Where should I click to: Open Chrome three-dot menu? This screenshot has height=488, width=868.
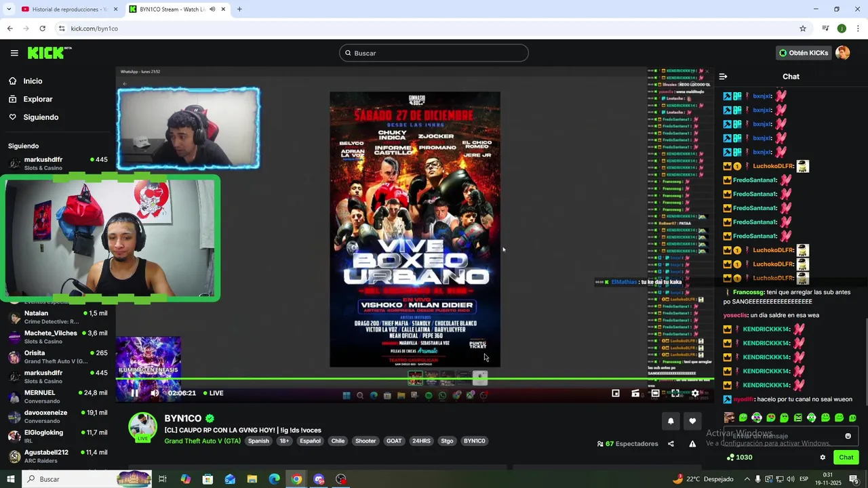tap(858, 28)
